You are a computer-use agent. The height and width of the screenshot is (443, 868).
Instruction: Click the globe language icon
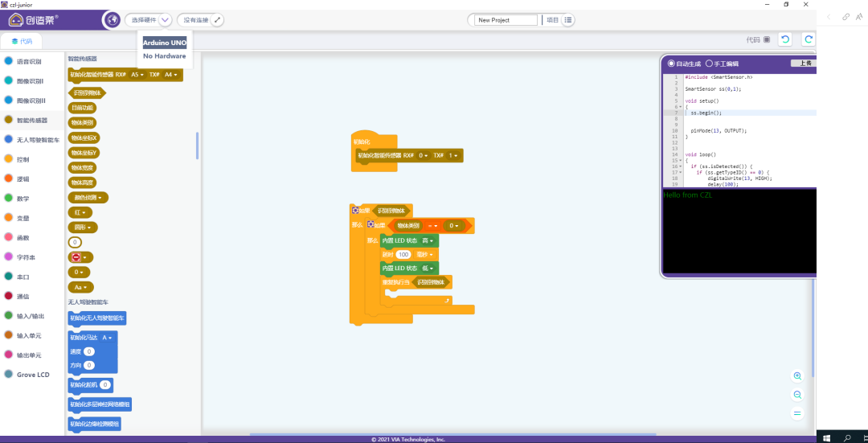tap(113, 19)
